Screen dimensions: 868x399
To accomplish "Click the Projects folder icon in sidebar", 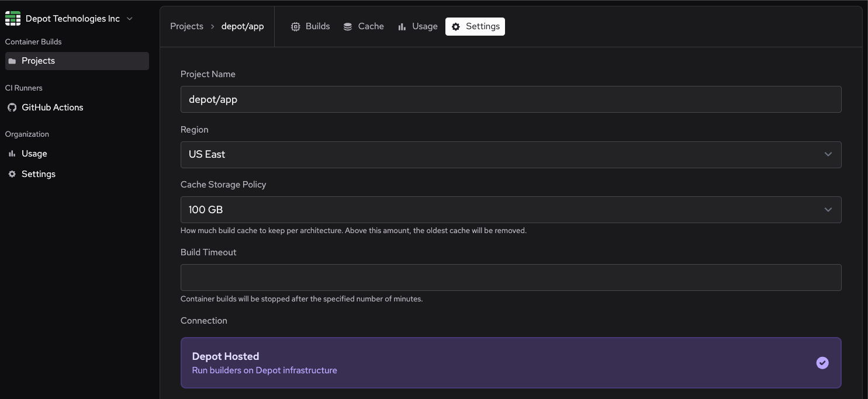I will (x=12, y=61).
